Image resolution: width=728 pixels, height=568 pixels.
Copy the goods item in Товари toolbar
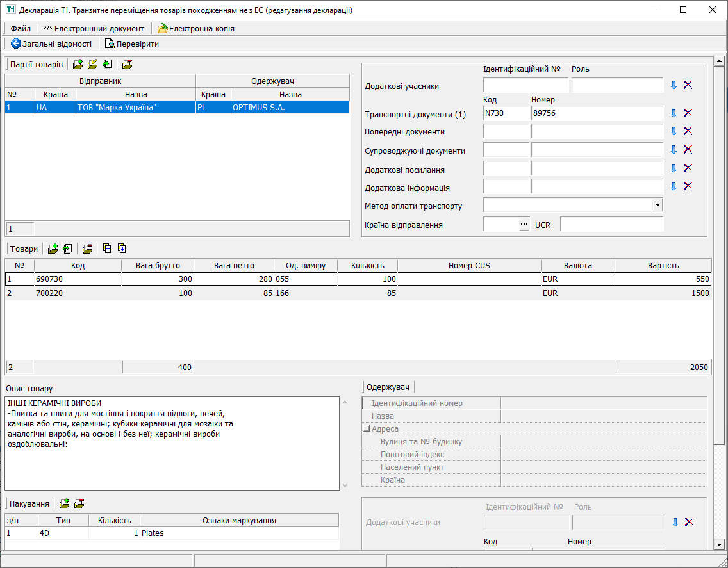pyautogui.click(x=68, y=248)
